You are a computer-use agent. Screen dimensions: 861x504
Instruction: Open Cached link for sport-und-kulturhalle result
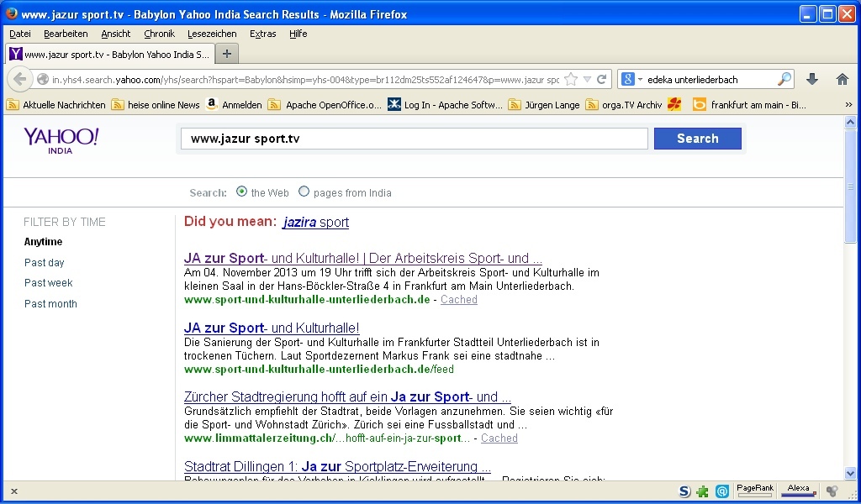(459, 299)
